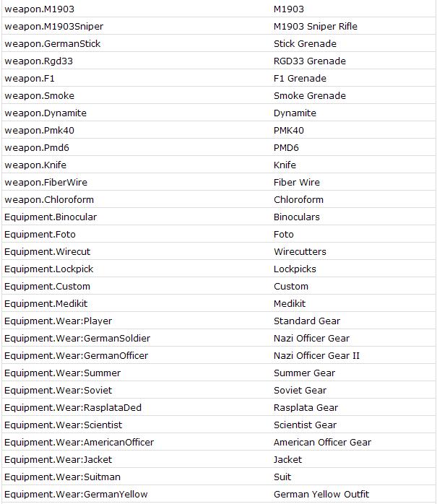Image resolution: width=437 pixels, height=504 pixels.
Task: Click the Equipment.Binocular key cell
Action: point(51,217)
